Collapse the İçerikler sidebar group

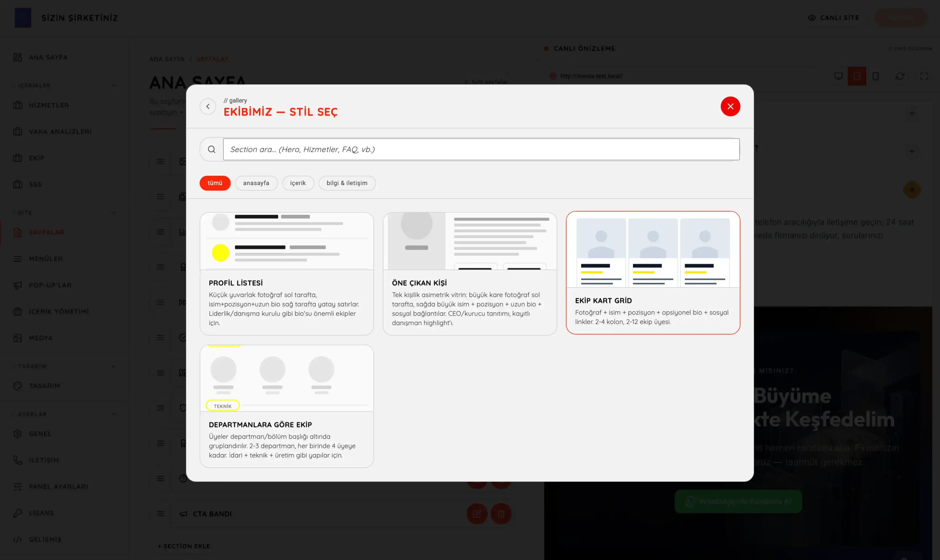(113, 86)
